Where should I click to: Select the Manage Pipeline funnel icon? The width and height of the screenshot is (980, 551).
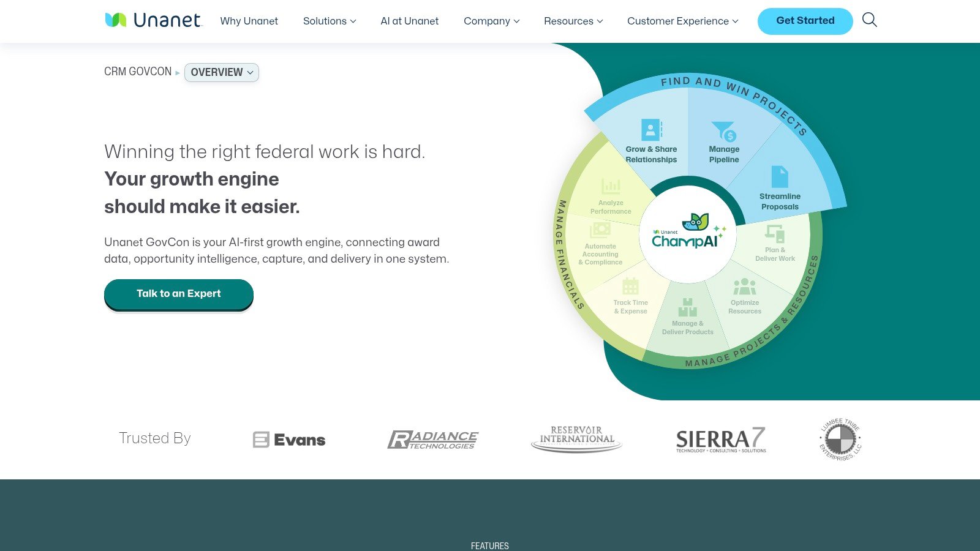pos(724,131)
